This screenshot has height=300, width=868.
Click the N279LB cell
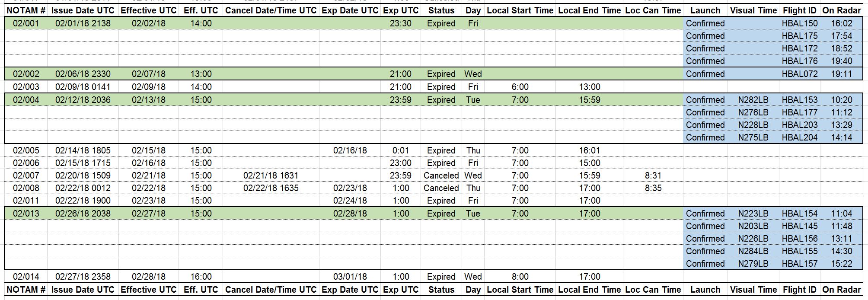[x=753, y=264]
